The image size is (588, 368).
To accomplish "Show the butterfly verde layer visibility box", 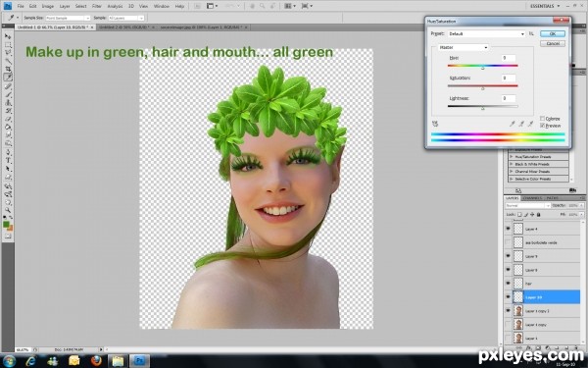I will [508, 242].
